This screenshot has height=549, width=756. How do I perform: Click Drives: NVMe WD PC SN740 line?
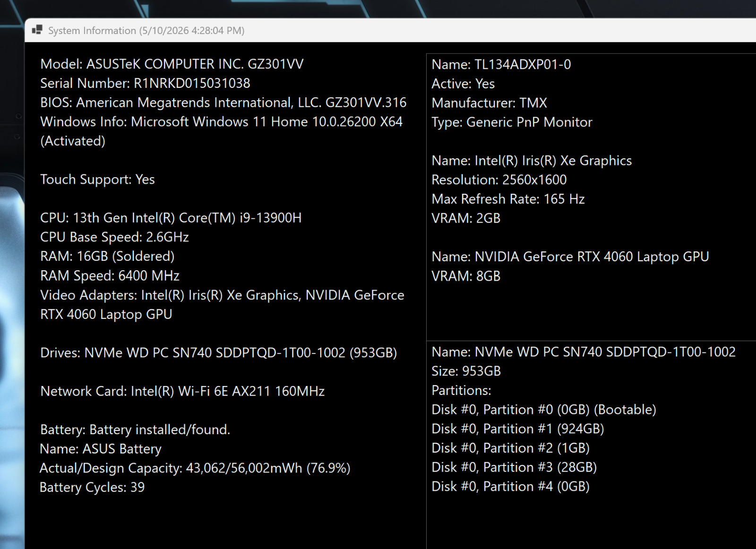tap(219, 353)
